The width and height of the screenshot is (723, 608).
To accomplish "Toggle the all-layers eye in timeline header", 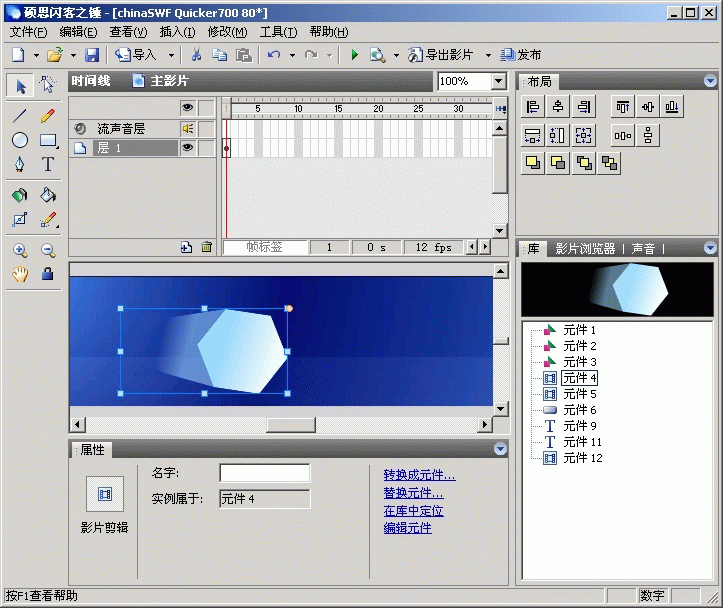I will [187, 108].
